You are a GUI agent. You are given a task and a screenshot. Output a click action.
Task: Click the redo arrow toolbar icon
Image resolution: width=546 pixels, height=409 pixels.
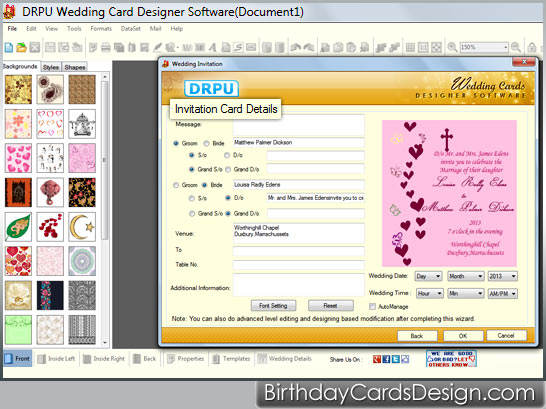point(309,47)
